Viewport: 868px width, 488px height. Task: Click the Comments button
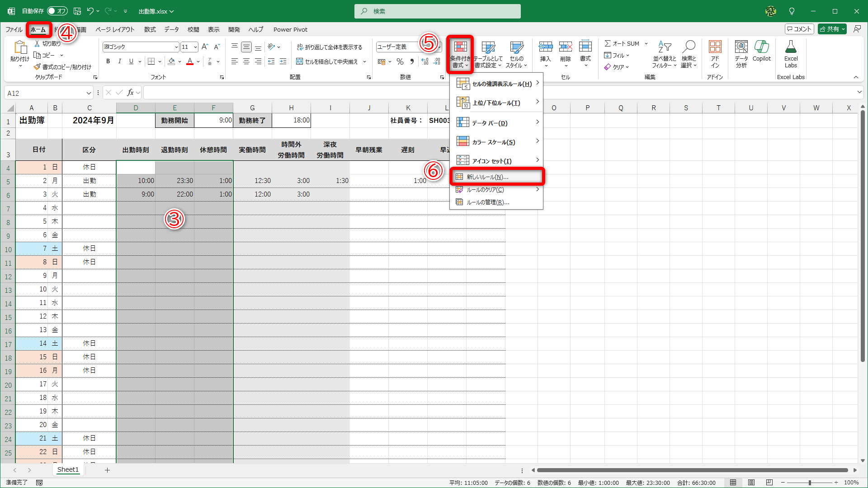point(799,29)
